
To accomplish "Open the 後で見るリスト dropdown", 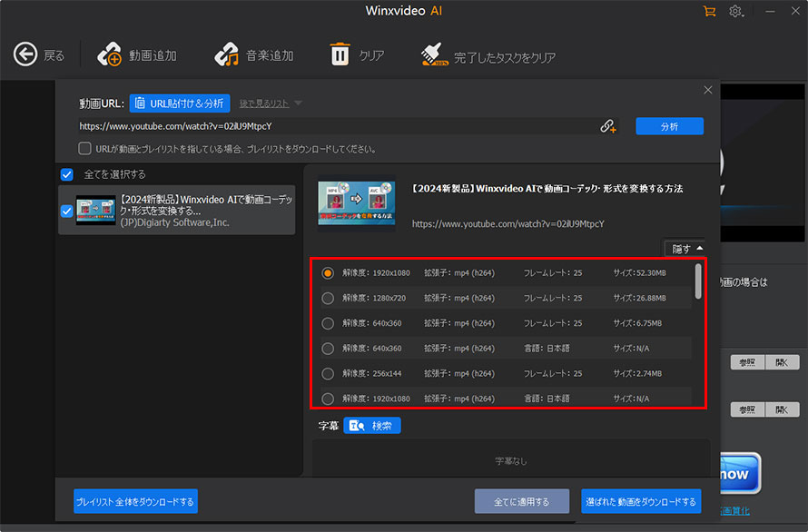I will coord(270,103).
